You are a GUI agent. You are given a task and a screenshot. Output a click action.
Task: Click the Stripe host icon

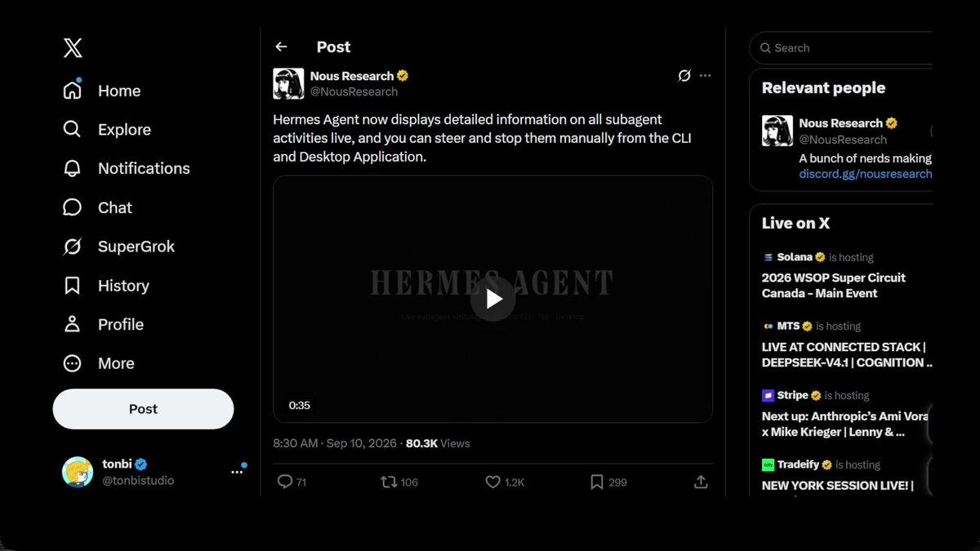click(x=768, y=395)
